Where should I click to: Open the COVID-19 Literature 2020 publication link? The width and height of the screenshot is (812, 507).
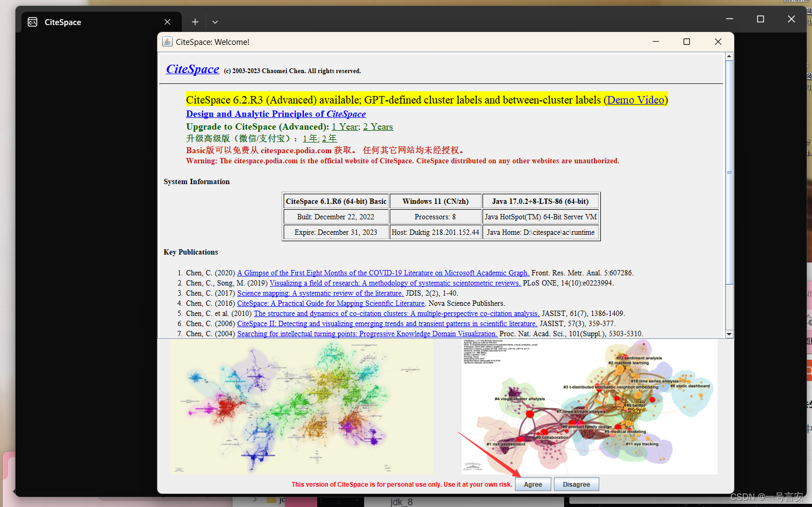pos(383,273)
